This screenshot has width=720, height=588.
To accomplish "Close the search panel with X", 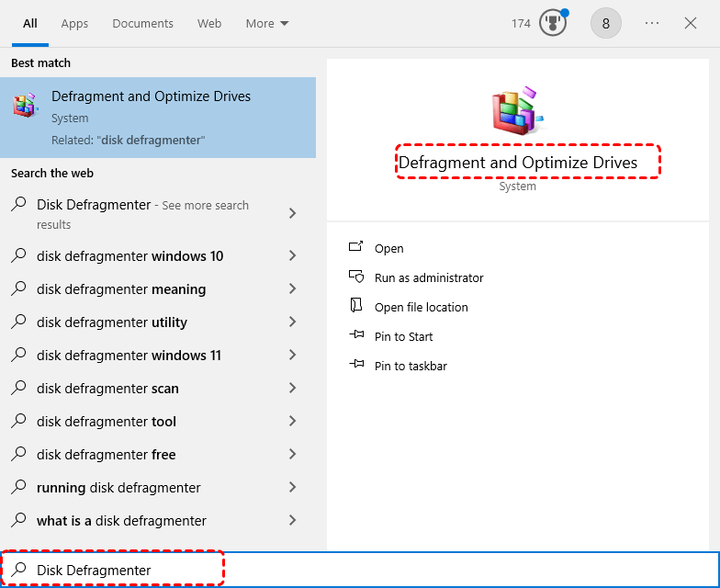I will 691,23.
